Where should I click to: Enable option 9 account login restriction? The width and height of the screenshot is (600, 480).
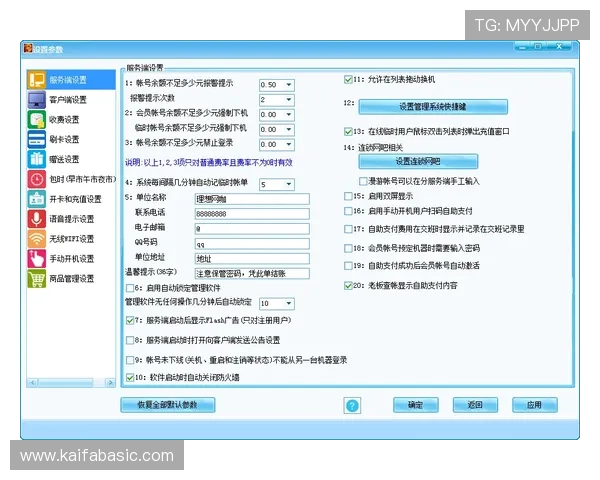(x=130, y=360)
